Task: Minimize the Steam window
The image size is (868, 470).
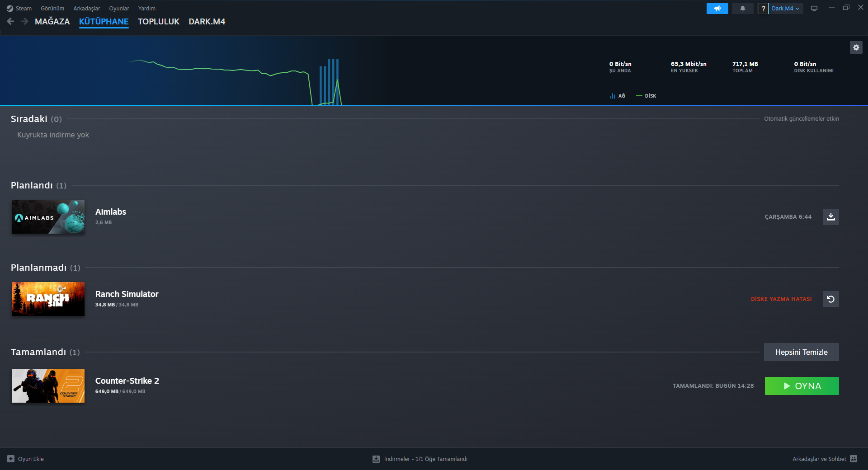Action: tap(831, 8)
